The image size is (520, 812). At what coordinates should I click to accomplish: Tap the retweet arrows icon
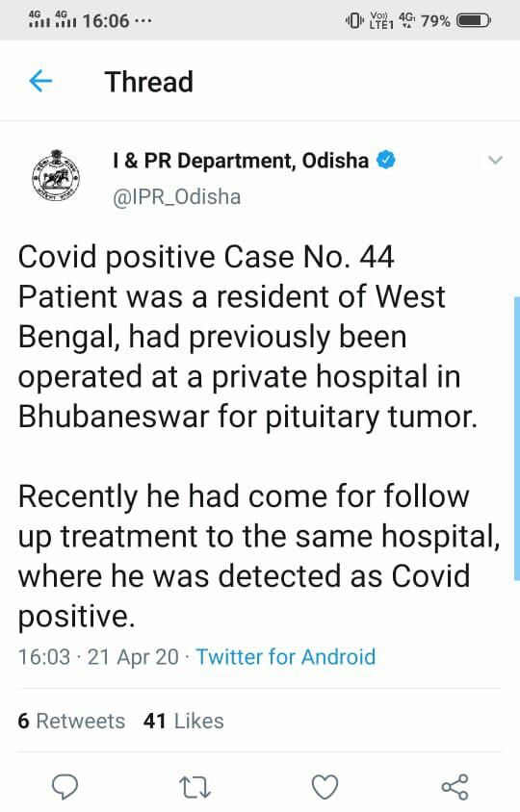(195, 787)
